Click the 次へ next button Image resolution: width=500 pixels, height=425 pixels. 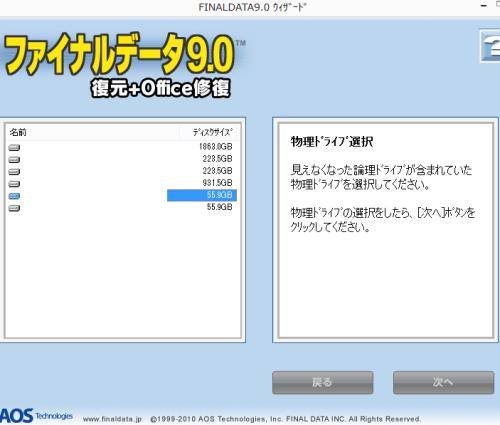443,383
